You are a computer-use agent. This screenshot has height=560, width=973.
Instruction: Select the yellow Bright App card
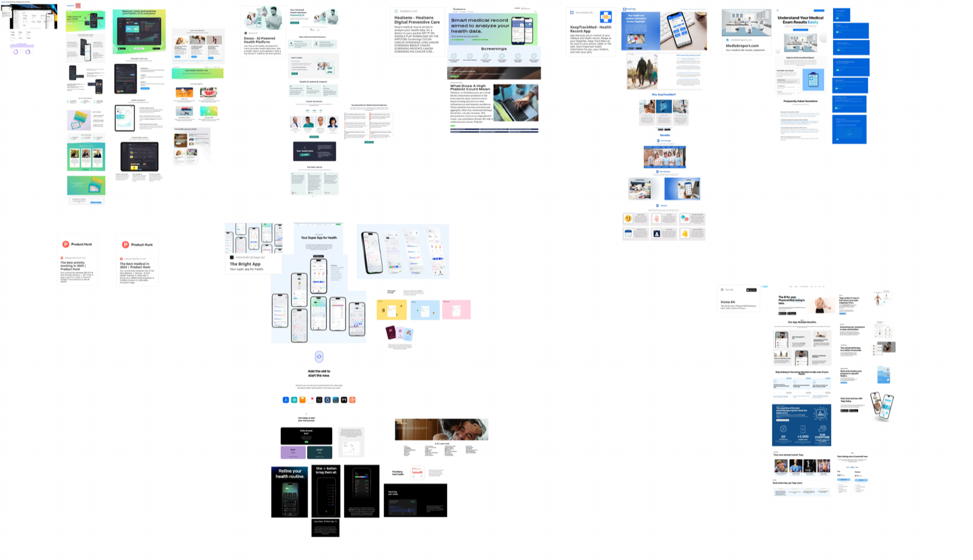[x=392, y=309]
